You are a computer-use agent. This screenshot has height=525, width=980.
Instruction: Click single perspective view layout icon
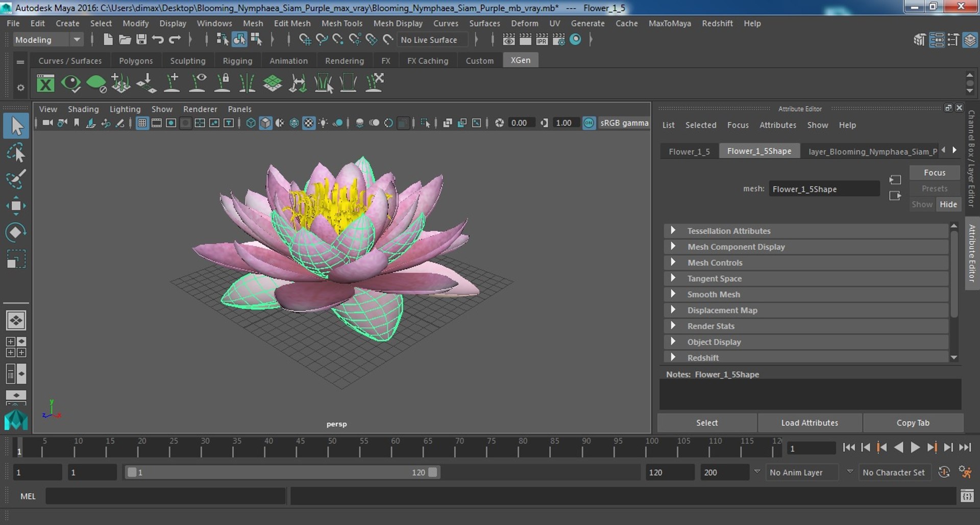click(x=16, y=321)
